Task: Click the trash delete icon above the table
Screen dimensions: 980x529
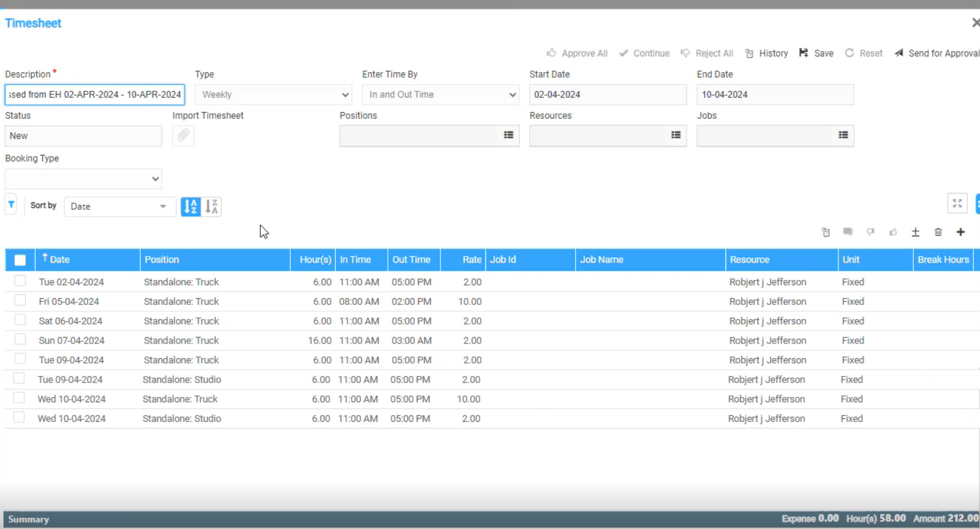Action: pyautogui.click(x=938, y=232)
